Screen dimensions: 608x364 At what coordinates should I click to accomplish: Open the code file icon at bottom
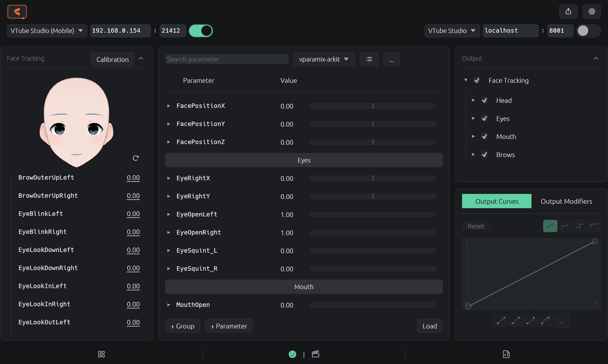pos(506,354)
